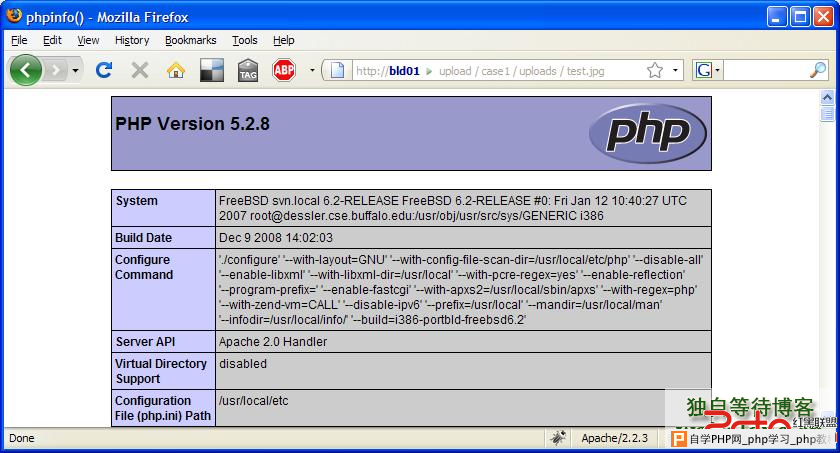
Task: Click the Adblock Plus ABP icon
Action: click(283, 70)
